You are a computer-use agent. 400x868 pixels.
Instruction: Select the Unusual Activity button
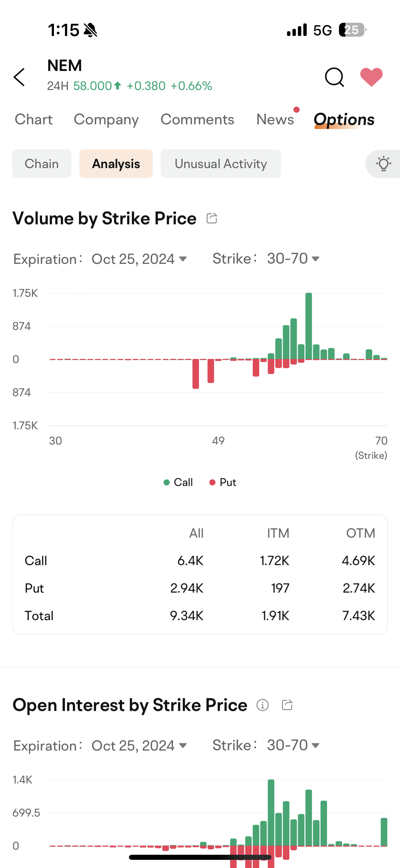(x=221, y=164)
